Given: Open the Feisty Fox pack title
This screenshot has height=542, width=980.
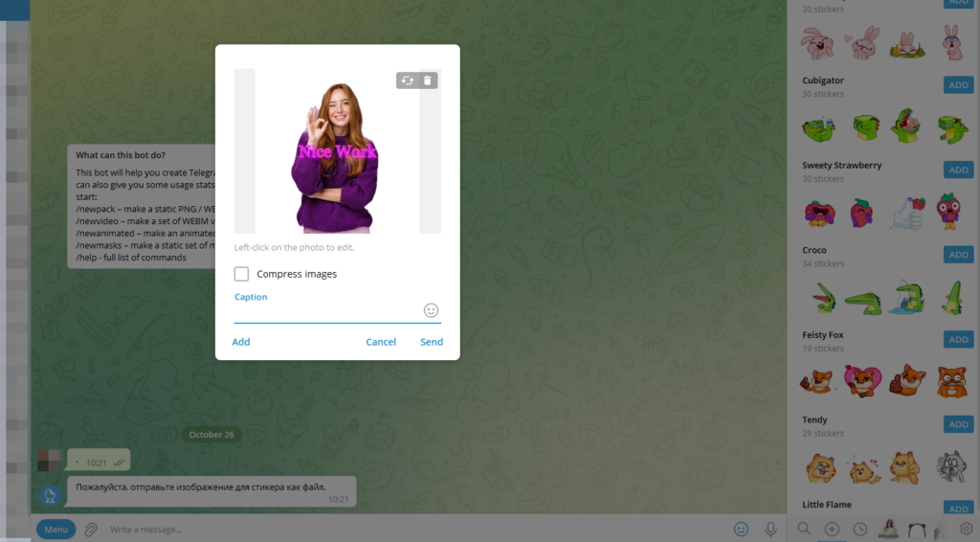Looking at the screenshot, I should [x=822, y=335].
